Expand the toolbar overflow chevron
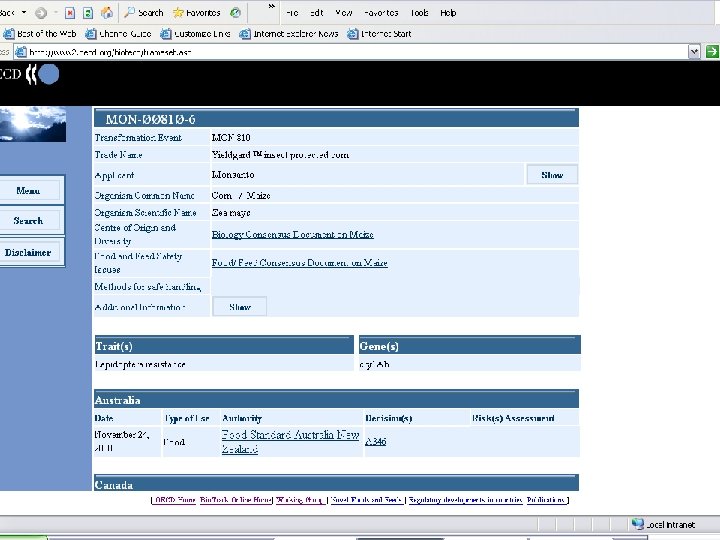720x540 pixels. 271,6
